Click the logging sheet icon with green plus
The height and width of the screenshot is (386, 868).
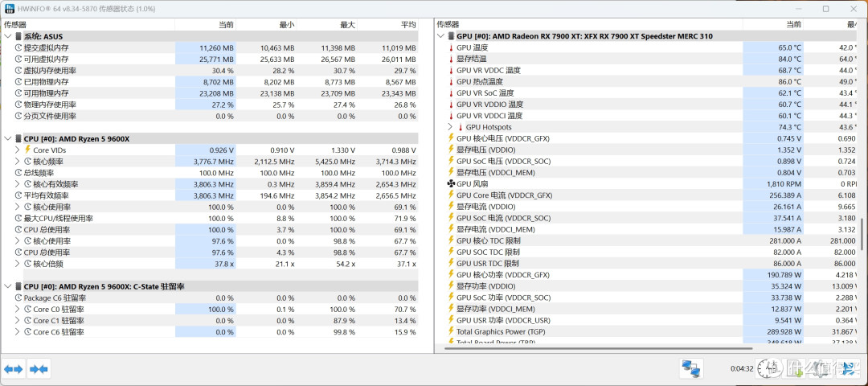point(795,368)
